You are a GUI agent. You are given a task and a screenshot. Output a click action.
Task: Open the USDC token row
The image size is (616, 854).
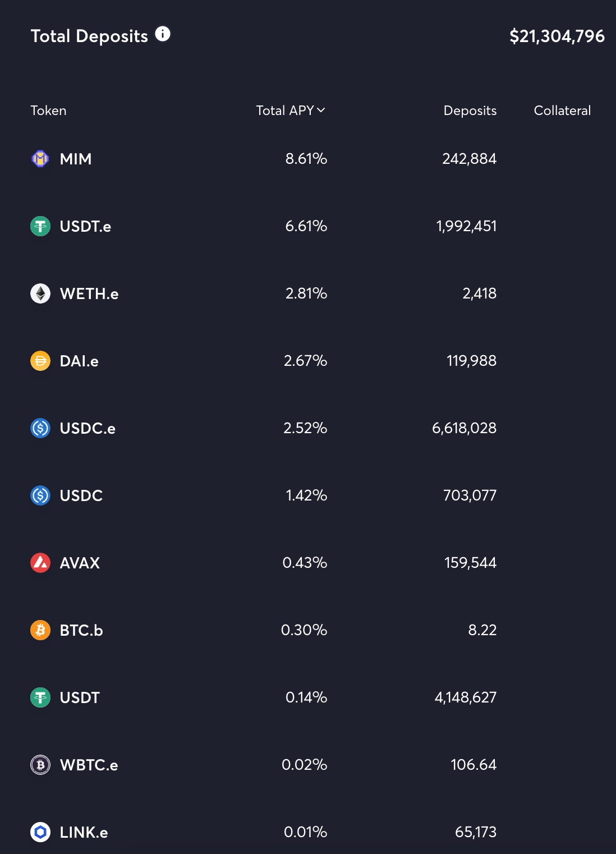[x=308, y=495]
